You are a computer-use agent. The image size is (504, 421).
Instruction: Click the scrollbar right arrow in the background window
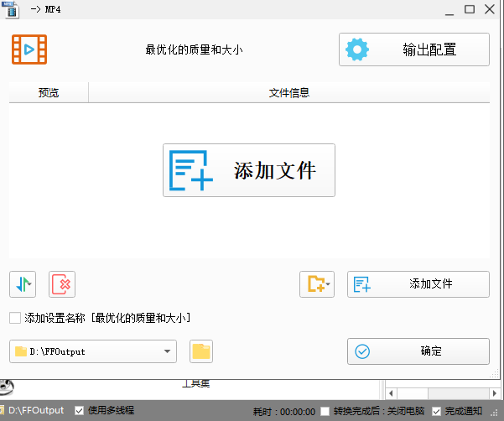coord(495,393)
